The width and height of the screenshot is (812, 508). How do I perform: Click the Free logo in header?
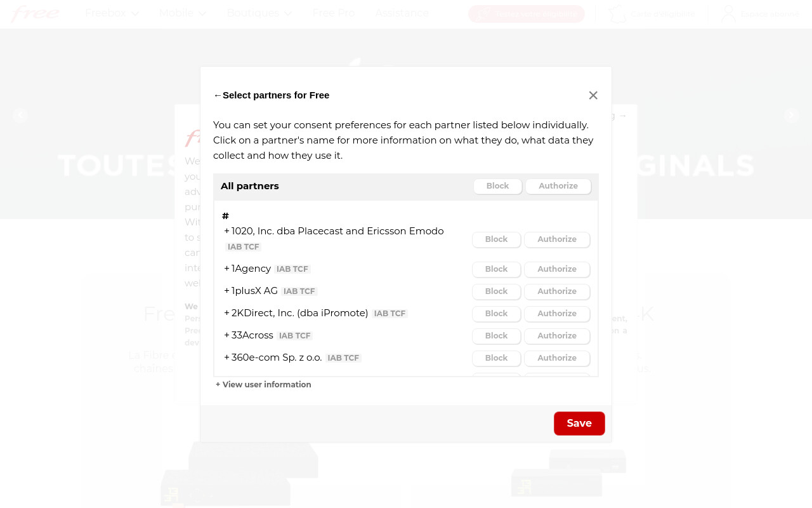36,13
